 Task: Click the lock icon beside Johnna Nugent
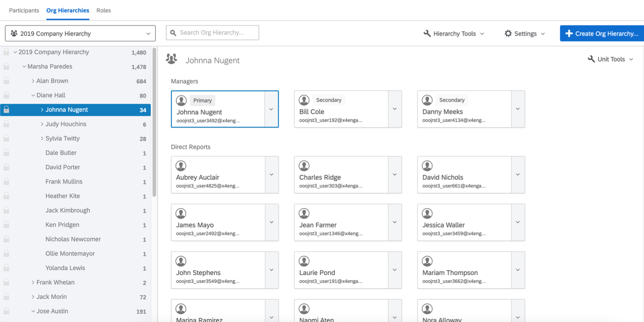[x=6, y=110]
